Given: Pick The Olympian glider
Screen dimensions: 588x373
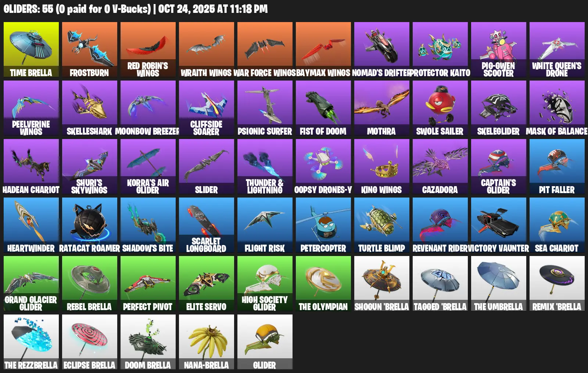Looking at the screenshot, I should click(323, 283).
